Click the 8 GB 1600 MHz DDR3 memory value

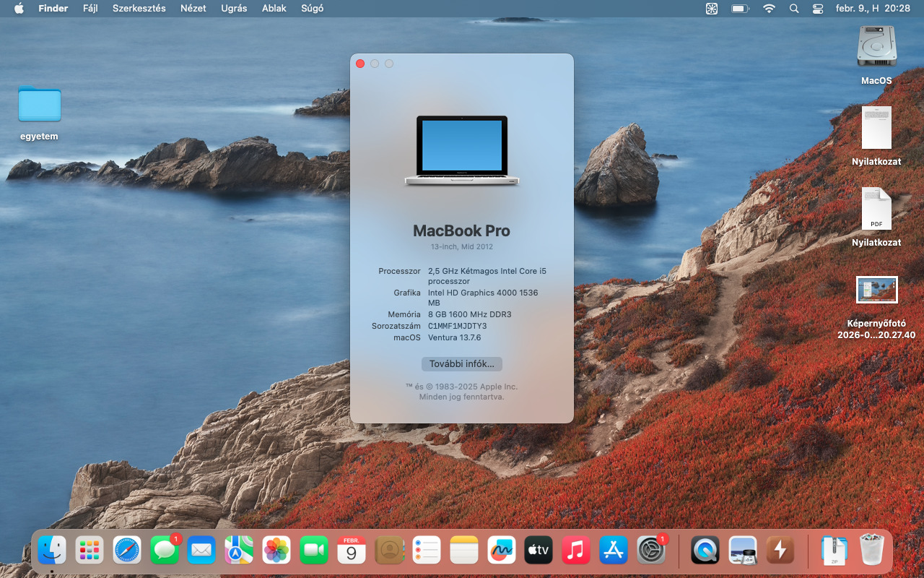click(469, 314)
